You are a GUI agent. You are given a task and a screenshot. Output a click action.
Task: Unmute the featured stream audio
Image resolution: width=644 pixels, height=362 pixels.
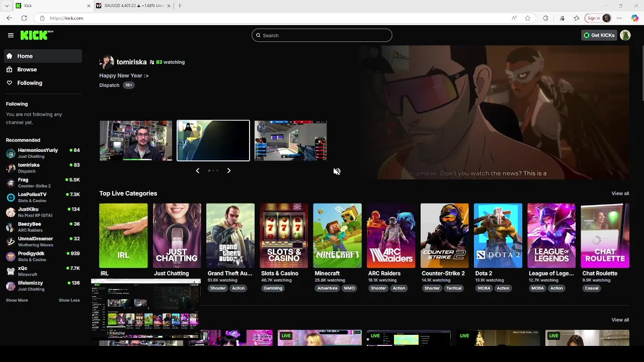337,171
